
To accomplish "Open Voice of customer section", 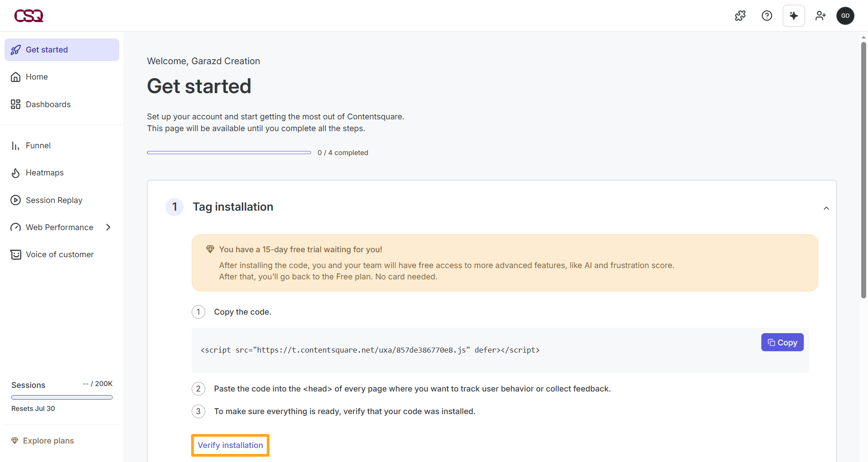I will click(62, 255).
